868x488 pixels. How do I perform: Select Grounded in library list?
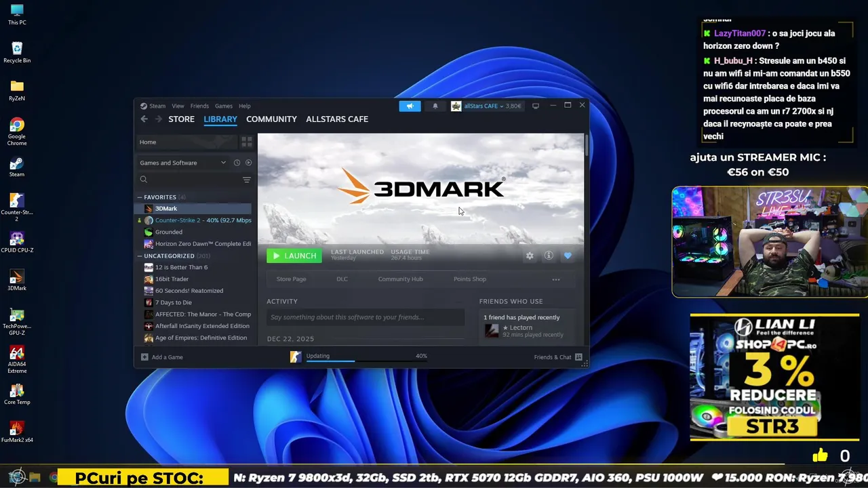point(194,232)
